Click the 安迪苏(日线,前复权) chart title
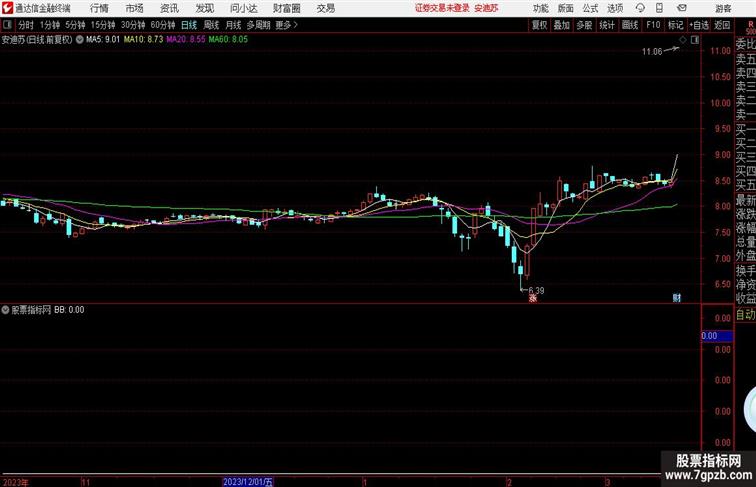This screenshot has width=756, height=487. tap(37, 40)
